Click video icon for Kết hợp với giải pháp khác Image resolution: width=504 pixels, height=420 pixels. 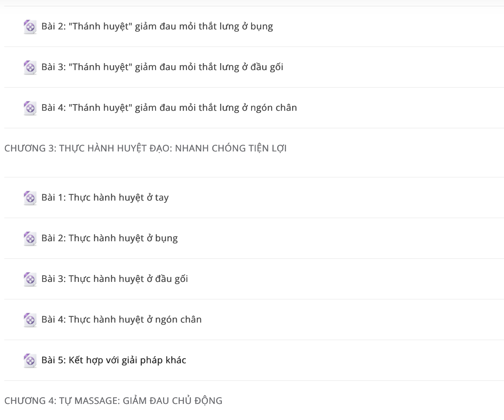30,361
